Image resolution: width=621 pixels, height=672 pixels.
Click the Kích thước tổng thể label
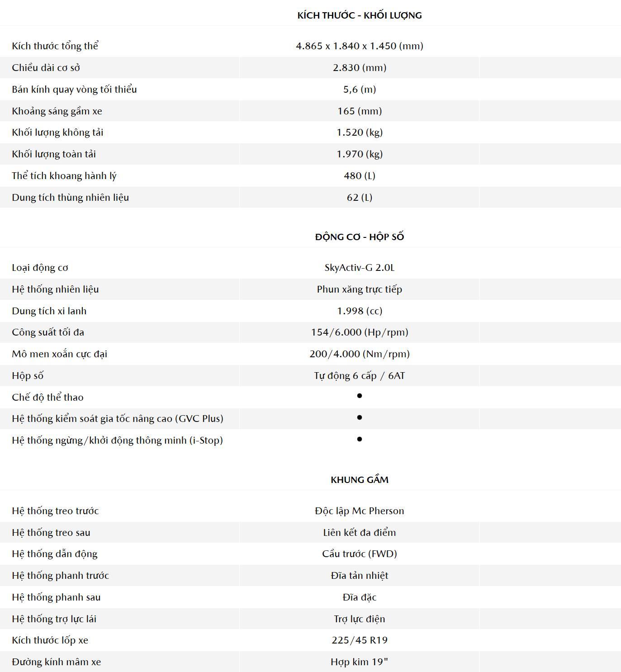pos(55,46)
